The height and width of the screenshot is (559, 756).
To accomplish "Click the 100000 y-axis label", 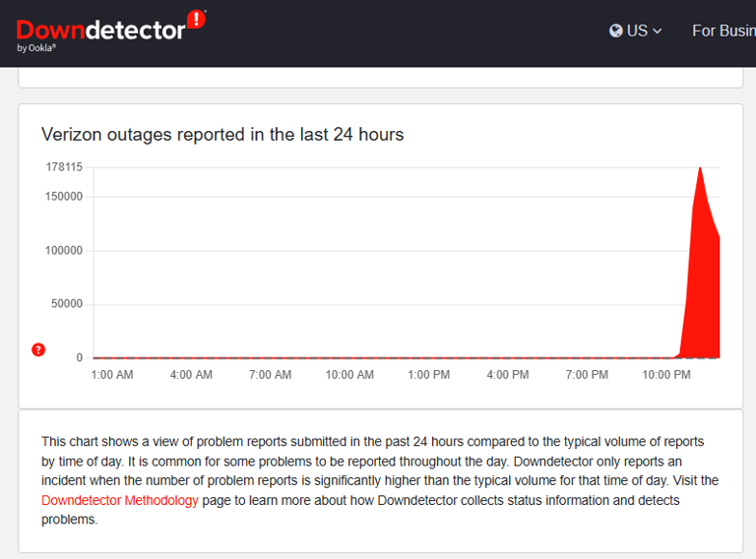I will (65, 250).
